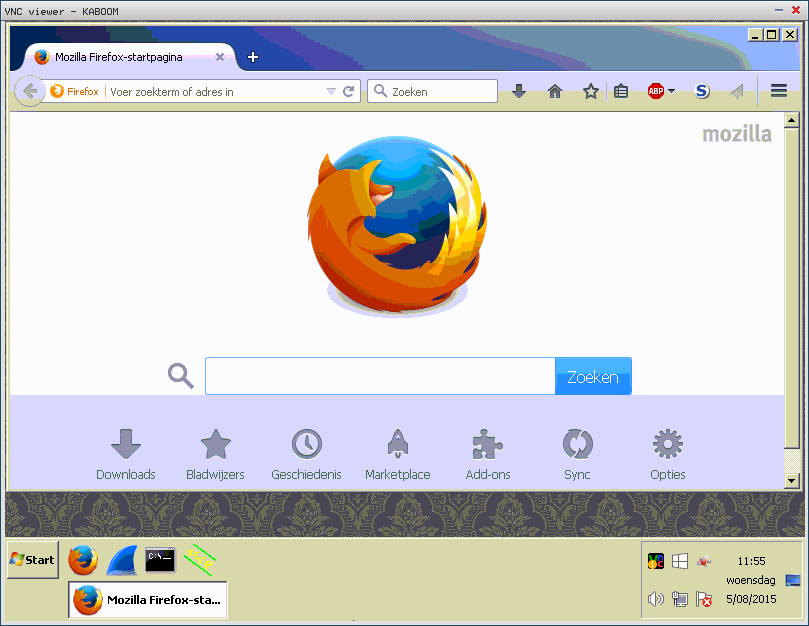This screenshot has width=809, height=626.
Task: Open the Firefox hamburger menu
Action: (x=778, y=90)
